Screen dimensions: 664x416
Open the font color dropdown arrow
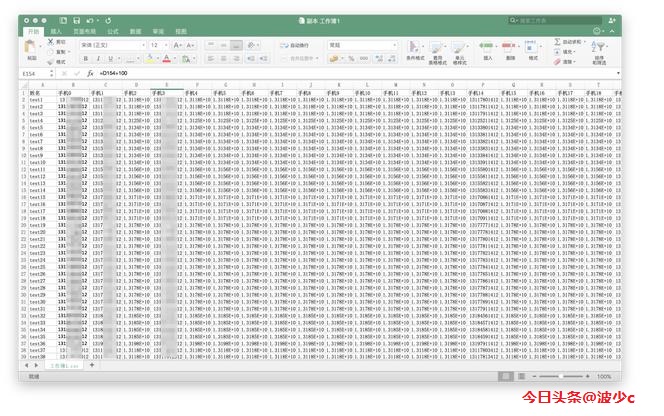(x=174, y=59)
